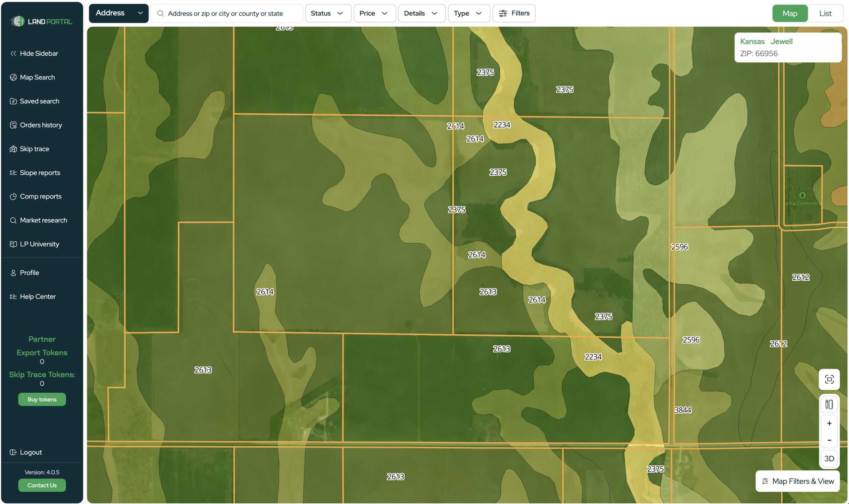Open the Type filter menu
Viewport: 849px width, 504px height.
coord(468,13)
